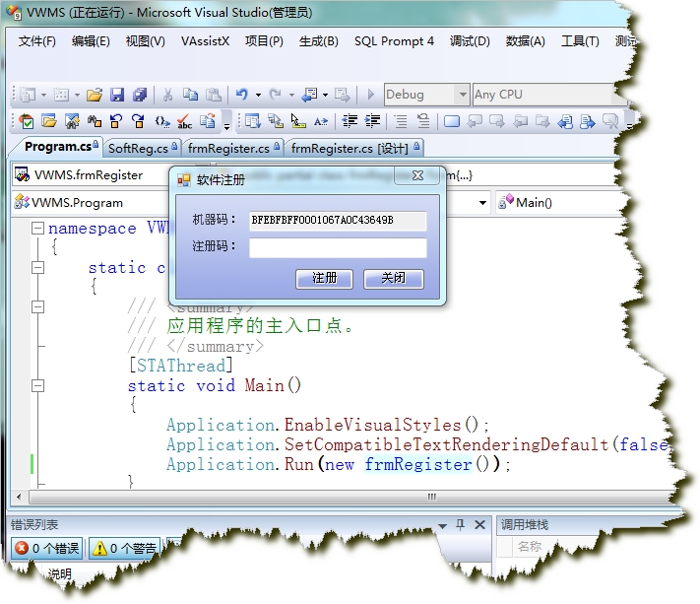700x604 pixels.
Task: Uncomment the selected lines icon
Action: (x=422, y=121)
